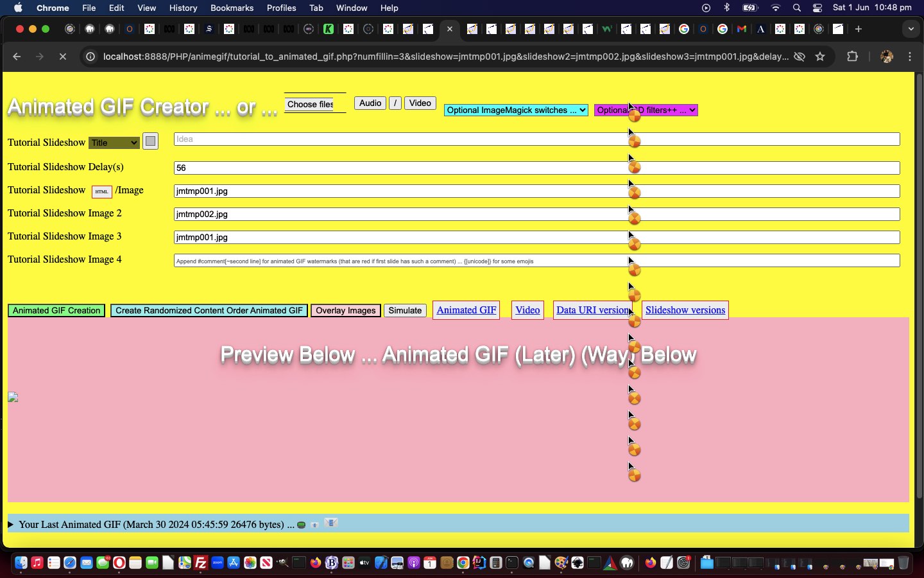The width and height of the screenshot is (924, 578).
Task: Launch FileZilla from the Dock
Action: click(201, 563)
